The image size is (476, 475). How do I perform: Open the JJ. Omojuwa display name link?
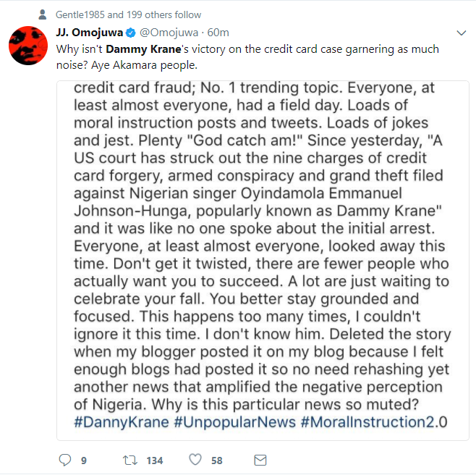point(89,33)
